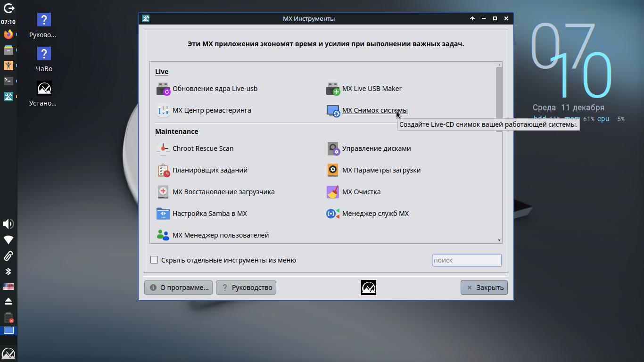Open the MX boot options icon

[x=333, y=170]
